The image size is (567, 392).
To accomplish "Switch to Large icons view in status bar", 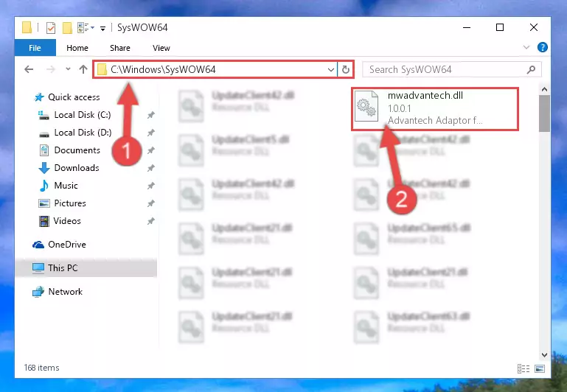I will (540, 368).
